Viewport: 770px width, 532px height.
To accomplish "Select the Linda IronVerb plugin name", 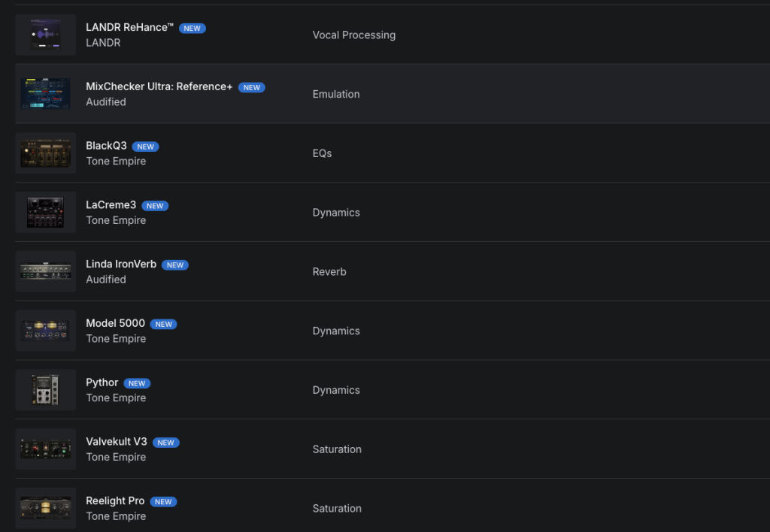I will [x=121, y=264].
